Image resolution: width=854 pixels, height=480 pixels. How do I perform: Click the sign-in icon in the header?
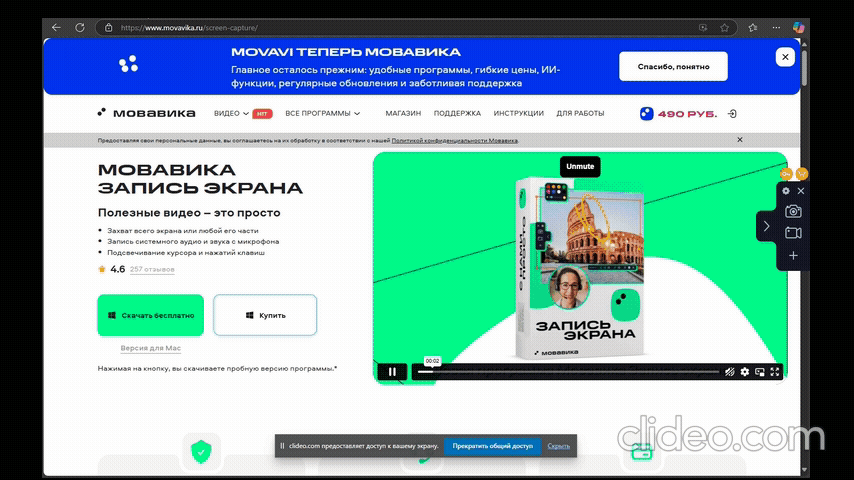click(x=733, y=113)
